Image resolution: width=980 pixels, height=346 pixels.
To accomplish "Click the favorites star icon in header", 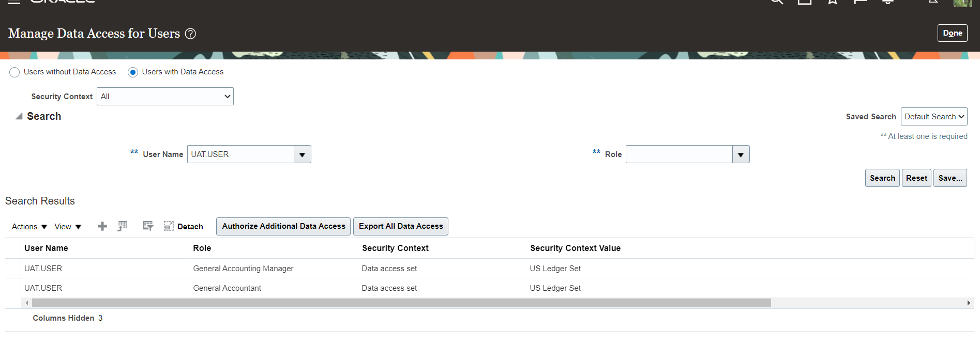I will (x=832, y=2).
